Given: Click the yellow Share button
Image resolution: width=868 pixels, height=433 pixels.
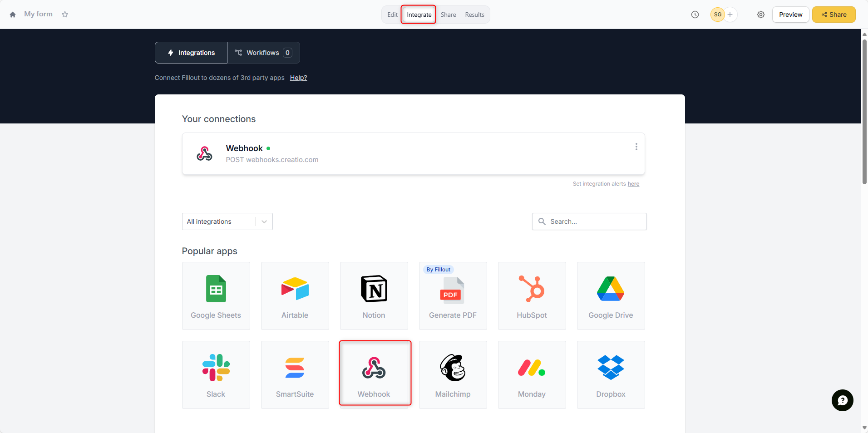Looking at the screenshot, I should [x=833, y=15].
